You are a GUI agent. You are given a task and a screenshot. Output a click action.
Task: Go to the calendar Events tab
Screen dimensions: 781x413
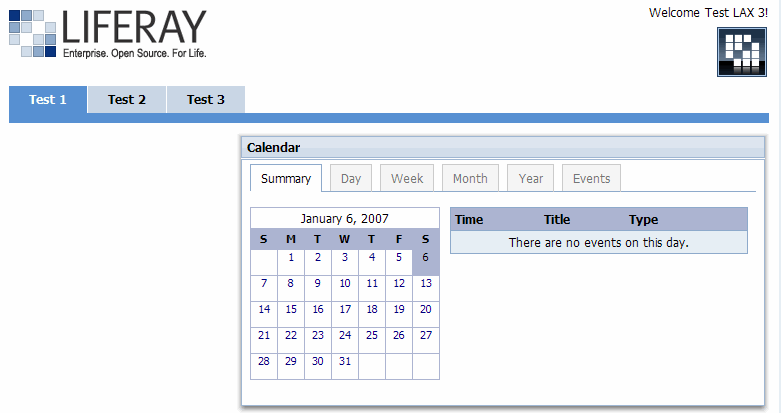(592, 179)
